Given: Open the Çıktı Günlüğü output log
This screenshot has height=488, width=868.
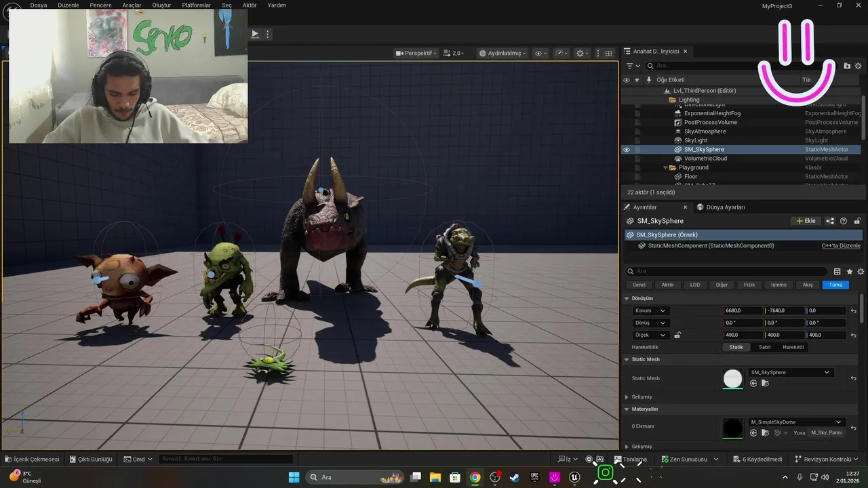Looking at the screenshot, I should [x=91, y=460].
